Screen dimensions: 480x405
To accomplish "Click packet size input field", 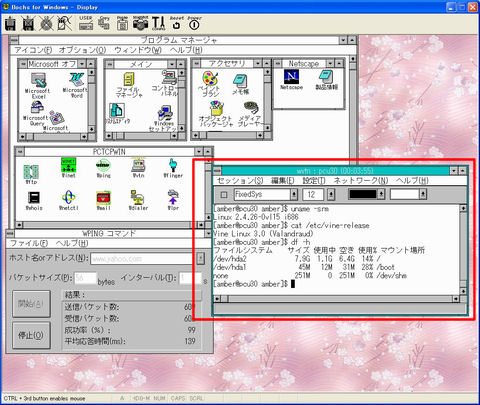I will point(86,278).
